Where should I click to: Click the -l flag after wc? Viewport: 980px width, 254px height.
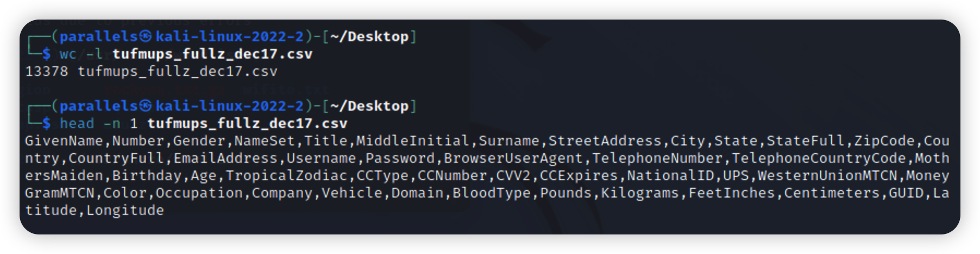coord(94,54)
